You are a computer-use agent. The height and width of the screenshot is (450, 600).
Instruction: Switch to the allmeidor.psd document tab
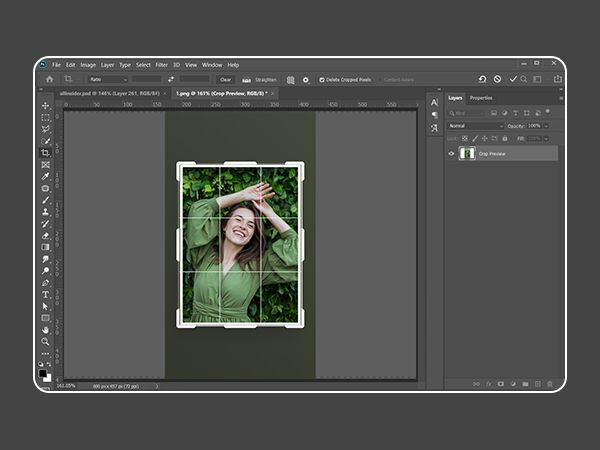109,93
